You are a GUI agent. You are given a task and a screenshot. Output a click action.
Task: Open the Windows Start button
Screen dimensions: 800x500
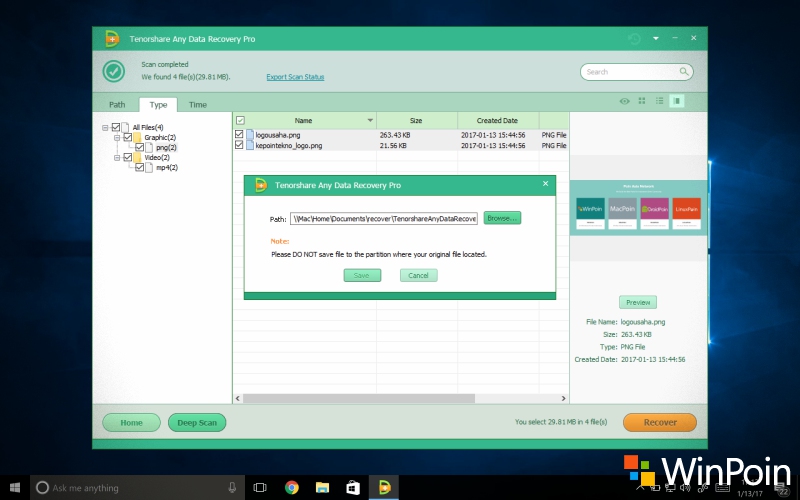[x=15, y=488]
